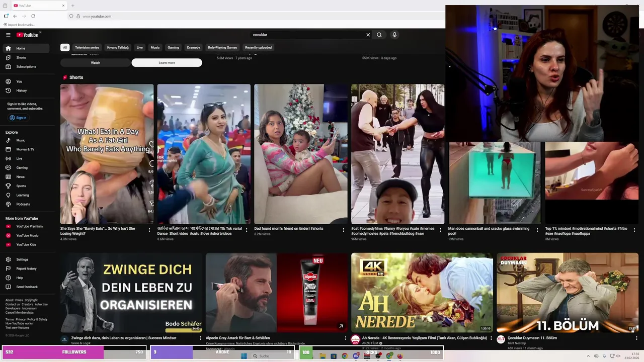Click the YouTube logo
The image size is (644, 362).
(27, 35)
